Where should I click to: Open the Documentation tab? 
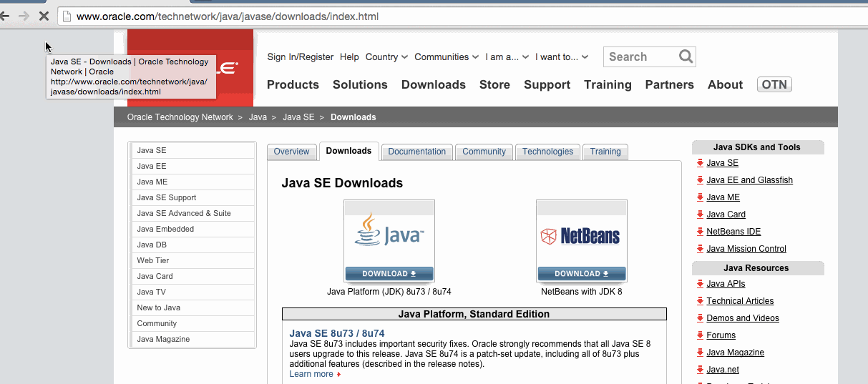pos(416,152)
